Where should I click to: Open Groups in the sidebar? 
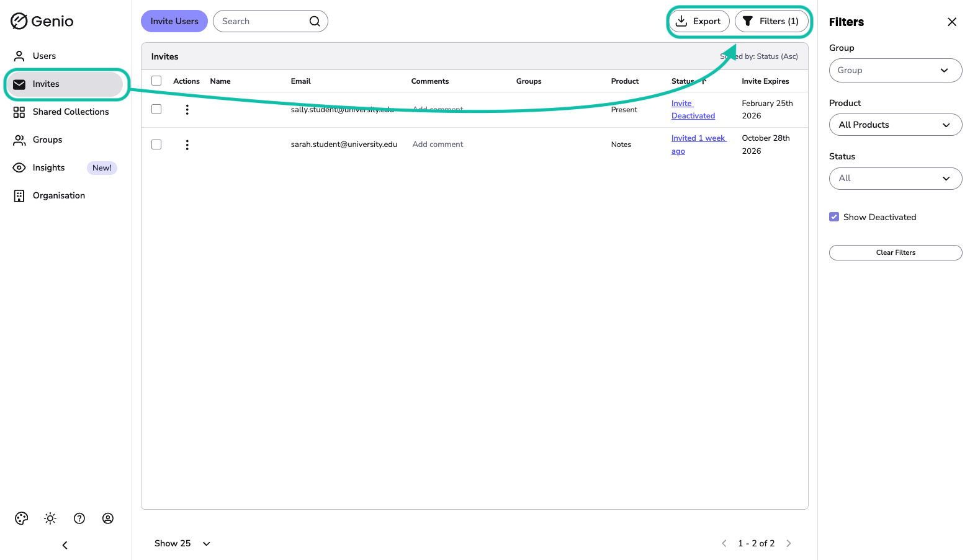[65, 140]
